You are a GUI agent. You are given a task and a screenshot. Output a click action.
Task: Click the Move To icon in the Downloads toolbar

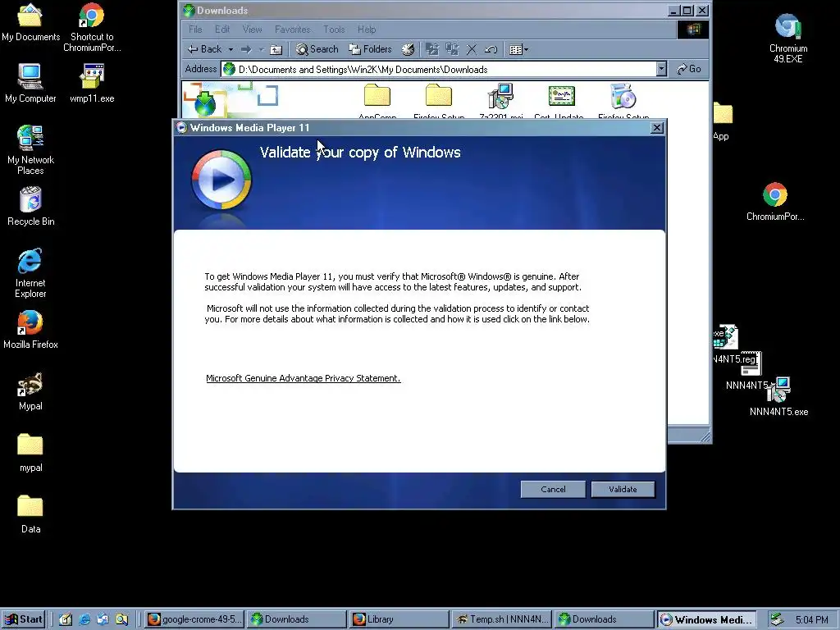point(431,49)
